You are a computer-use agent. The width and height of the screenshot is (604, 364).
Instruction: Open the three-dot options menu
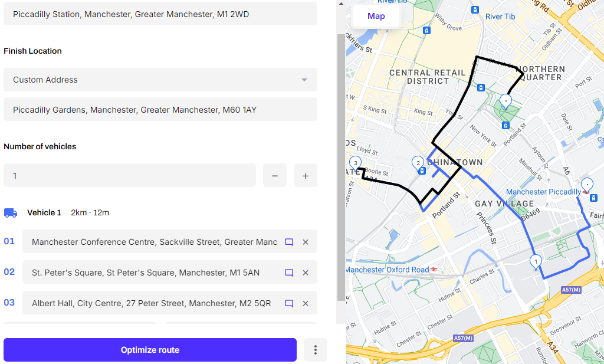(316, 349)
